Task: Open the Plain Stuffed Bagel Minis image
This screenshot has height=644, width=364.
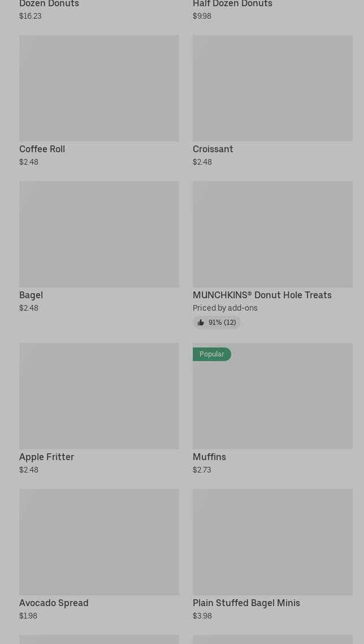Action: pos(272,542)
